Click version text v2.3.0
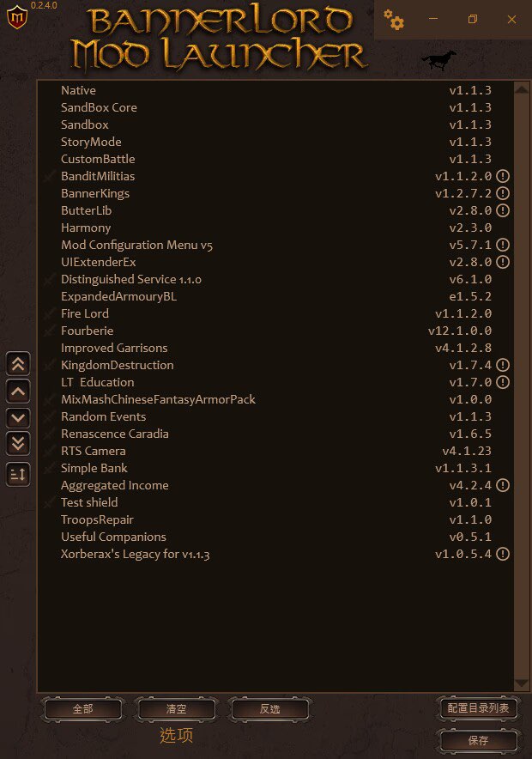Screen dimensions: 532x759 [470, 228]
